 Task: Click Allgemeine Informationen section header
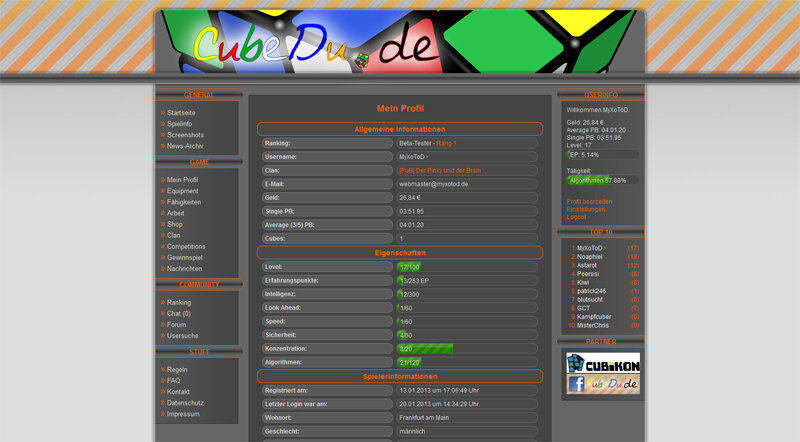click(x=400, y=129)
